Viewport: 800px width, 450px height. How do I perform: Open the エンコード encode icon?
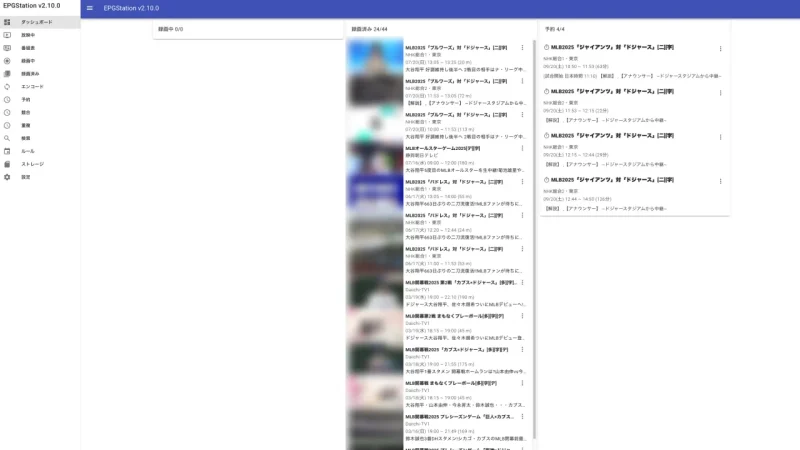pyautogui.click(x=7, y=87)
